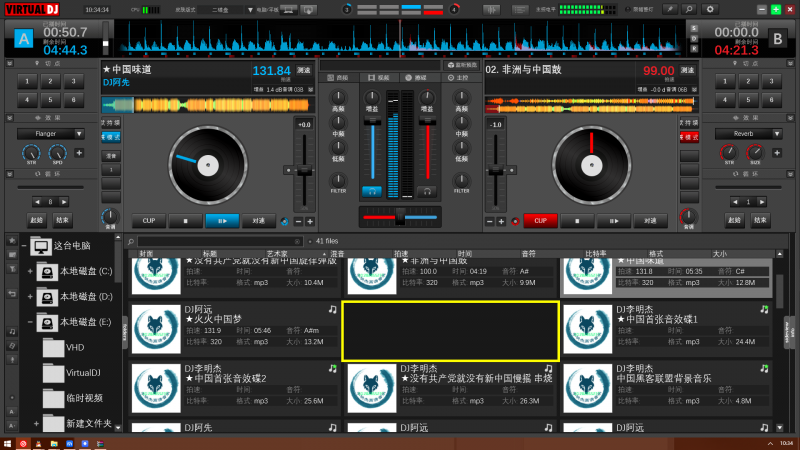The height and width of the screenshot is (450, 800).
Task: Click deck B headphone cue icon
Action: coord(427,190)
